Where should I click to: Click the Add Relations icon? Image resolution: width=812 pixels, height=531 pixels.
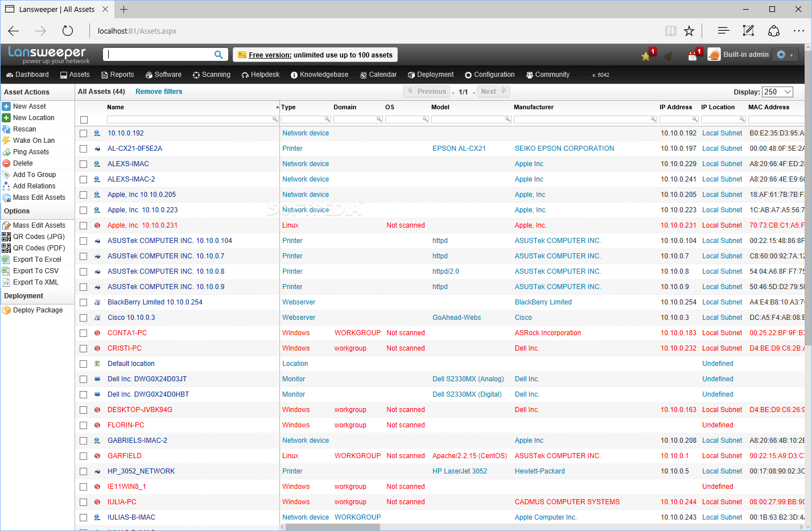click(6, 186)
